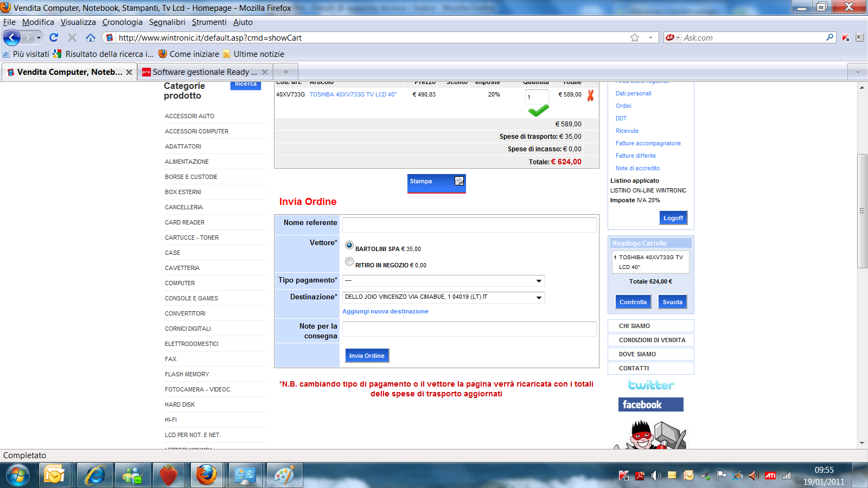The width and height of the screenshot is (868, 488).
Task: Open the Twitter logo link
Action: tap(651, 385)
